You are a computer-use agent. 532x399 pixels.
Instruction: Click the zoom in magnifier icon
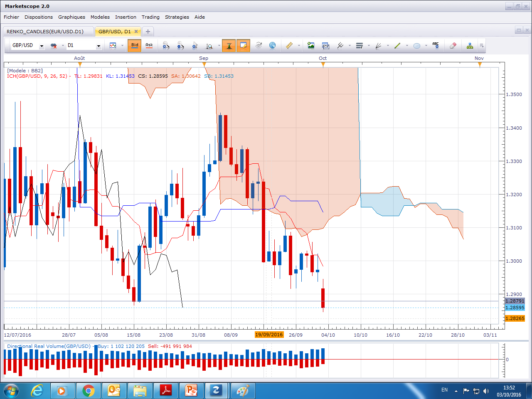point(166,46)
